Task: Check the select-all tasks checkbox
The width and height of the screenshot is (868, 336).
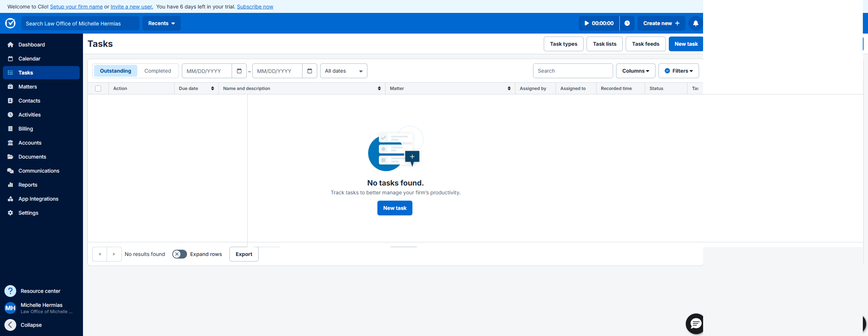Action: pos(98,89)
